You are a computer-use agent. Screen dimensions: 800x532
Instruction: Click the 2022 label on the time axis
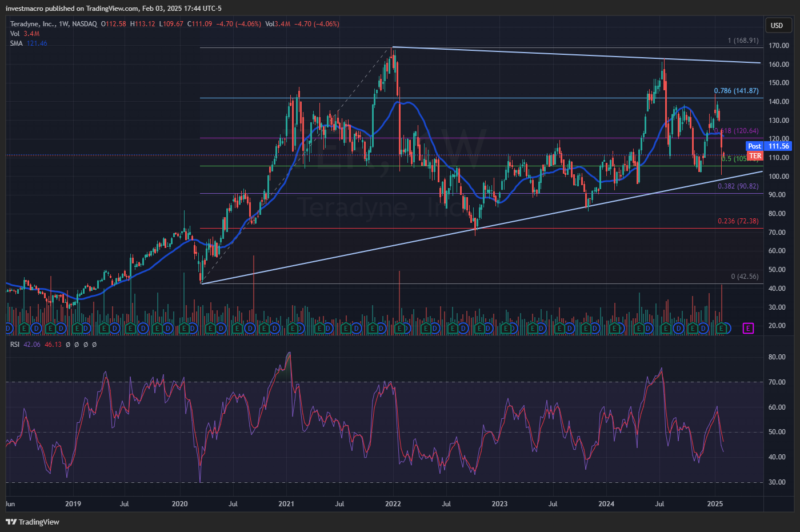[x=393, y=504]
